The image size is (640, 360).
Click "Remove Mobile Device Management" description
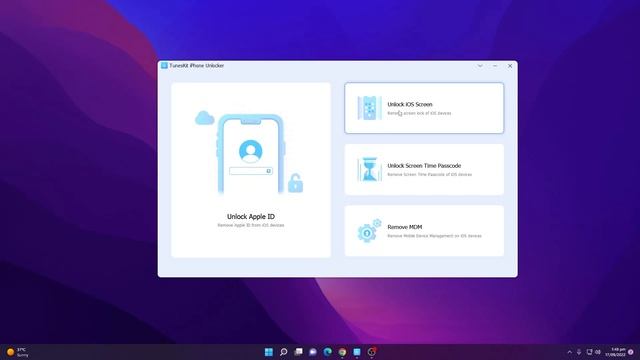coord(434,236)
